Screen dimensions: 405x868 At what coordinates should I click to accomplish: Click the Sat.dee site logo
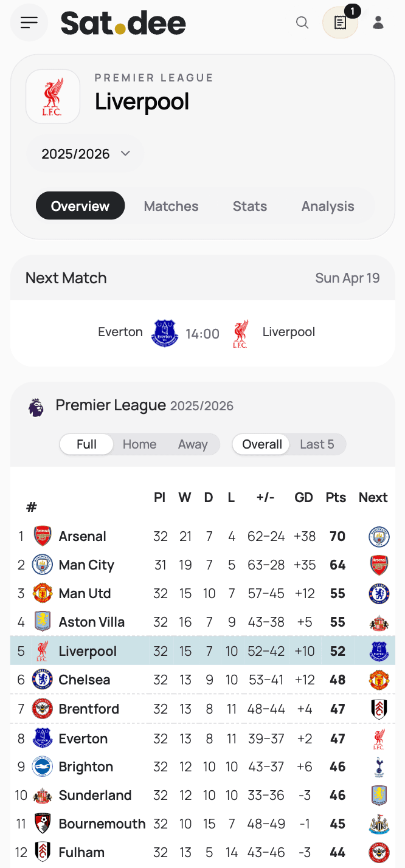tap(123, 23)
